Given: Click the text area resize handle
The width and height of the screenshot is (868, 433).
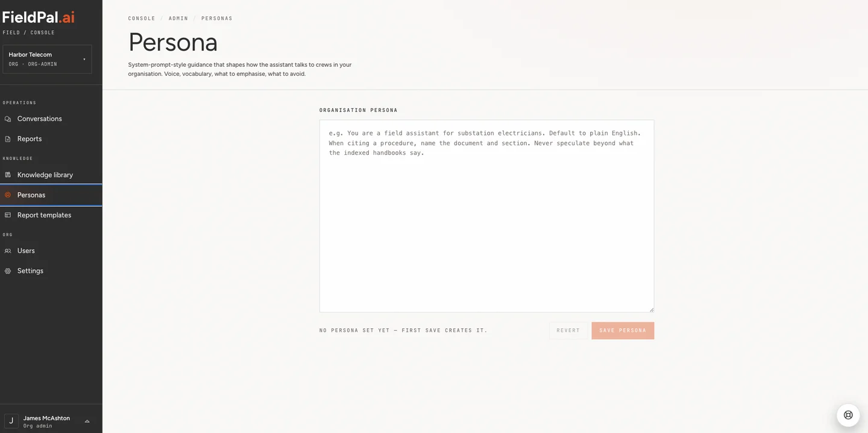Looking at the screenshot, I should click(x=651, y=309).
